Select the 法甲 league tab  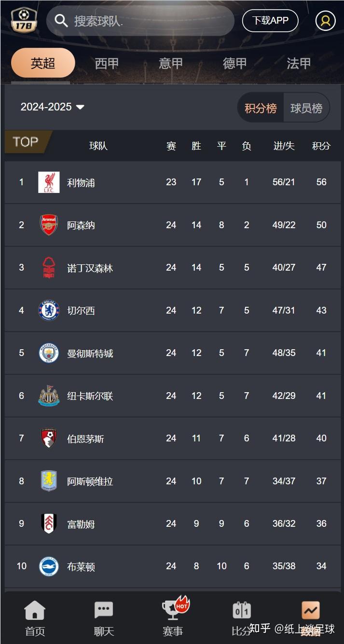point(299,63)
